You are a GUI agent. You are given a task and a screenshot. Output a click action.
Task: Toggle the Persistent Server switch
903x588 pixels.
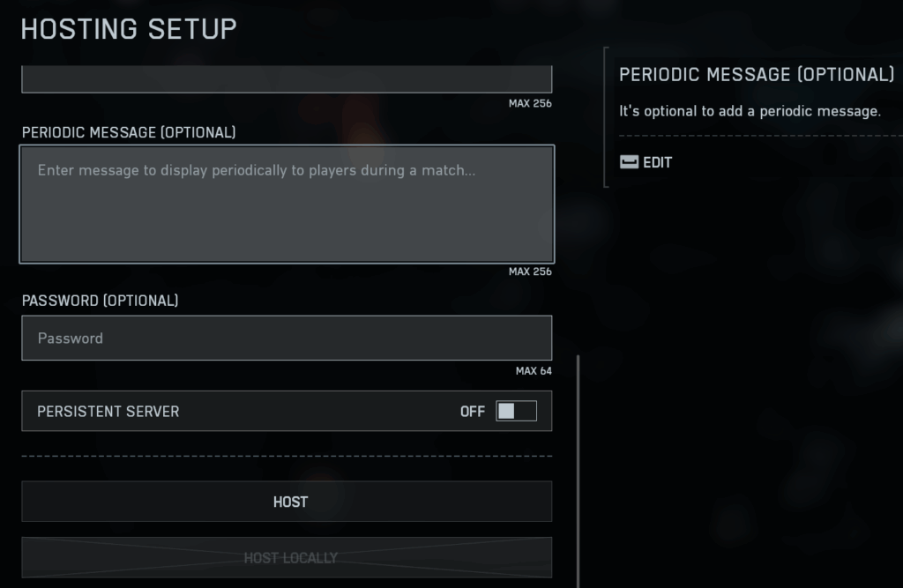tap(516, 411)
